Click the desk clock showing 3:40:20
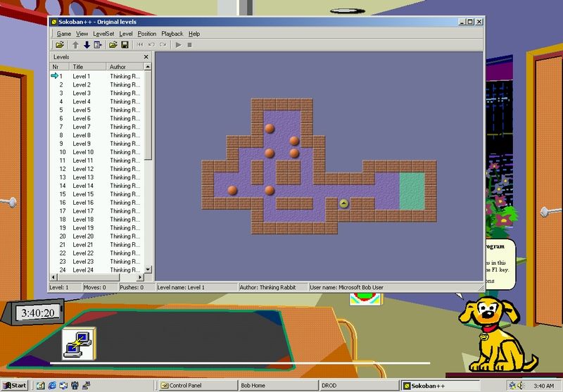563x392 pixels. pos(38,312)
